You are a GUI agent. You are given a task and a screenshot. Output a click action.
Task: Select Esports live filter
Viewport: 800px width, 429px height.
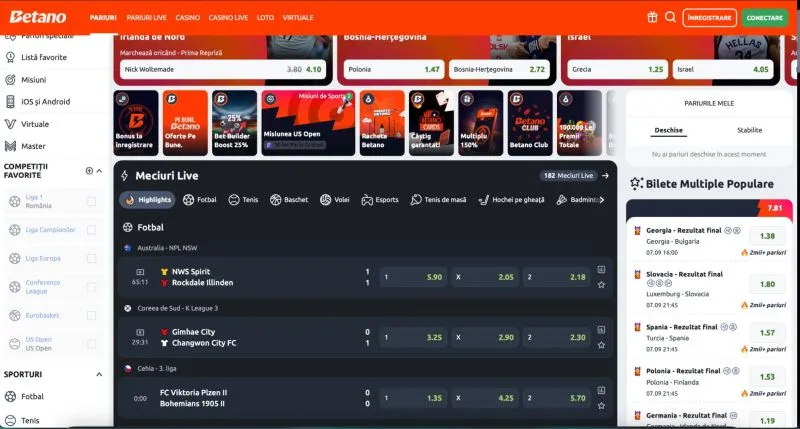[x=380, y=200]
